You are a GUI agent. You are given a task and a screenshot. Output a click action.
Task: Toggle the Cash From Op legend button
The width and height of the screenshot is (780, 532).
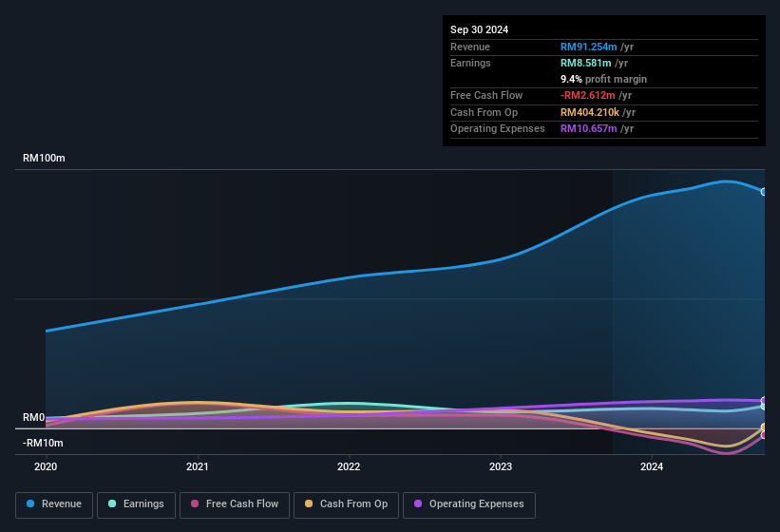(x=346, y=504)
